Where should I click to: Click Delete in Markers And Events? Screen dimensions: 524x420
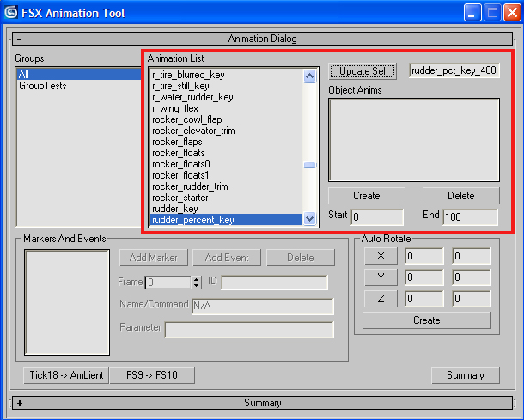[301, 258]
